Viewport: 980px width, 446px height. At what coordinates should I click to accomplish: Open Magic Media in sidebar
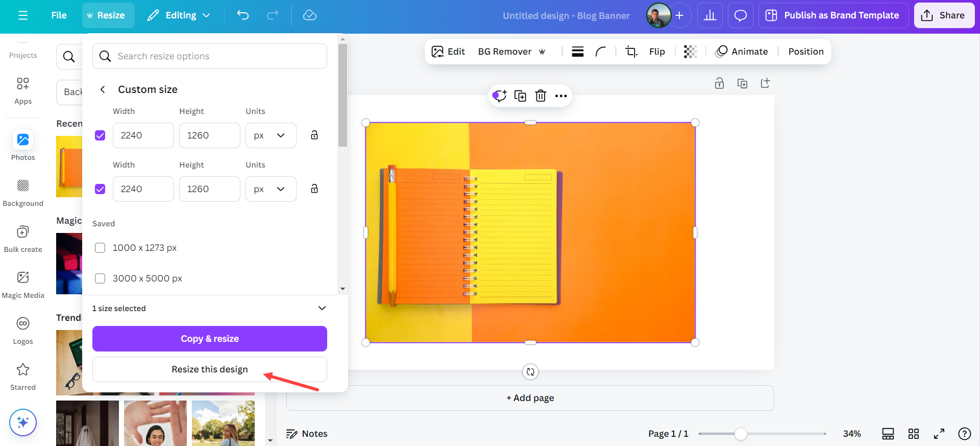coord(23,285)
